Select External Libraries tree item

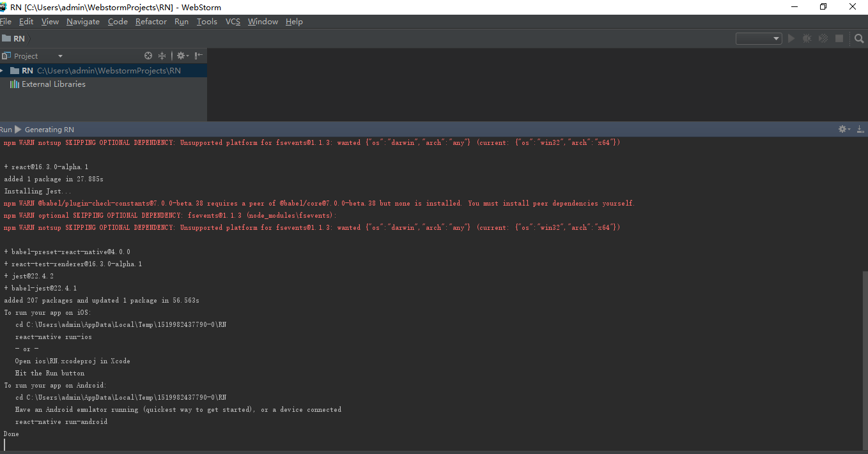tap(54, 84)
